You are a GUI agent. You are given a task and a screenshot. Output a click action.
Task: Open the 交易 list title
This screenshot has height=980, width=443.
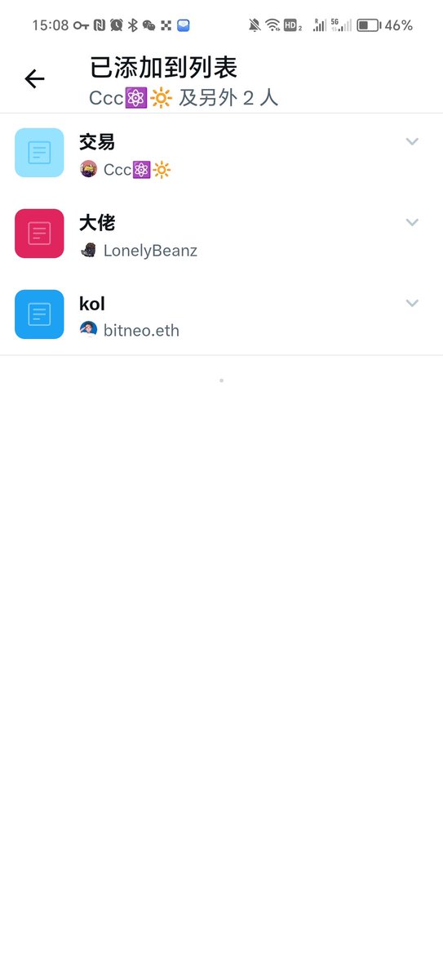point(97,142)
